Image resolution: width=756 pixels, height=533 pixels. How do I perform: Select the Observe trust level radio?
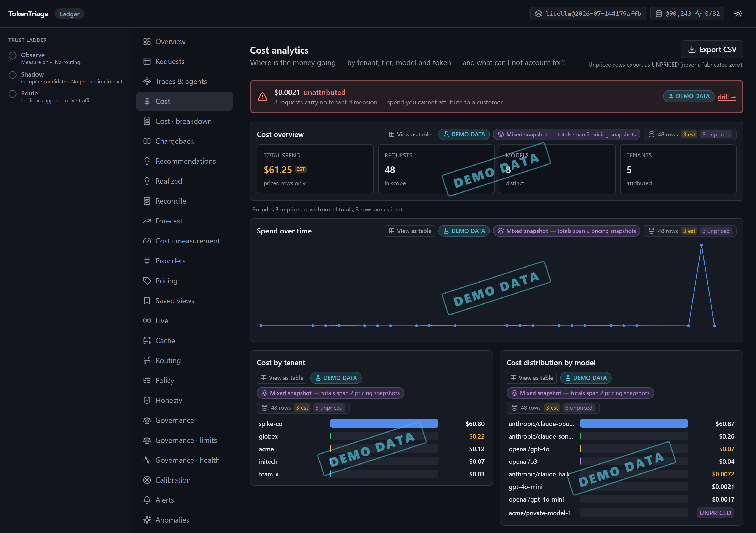(13, 55)
